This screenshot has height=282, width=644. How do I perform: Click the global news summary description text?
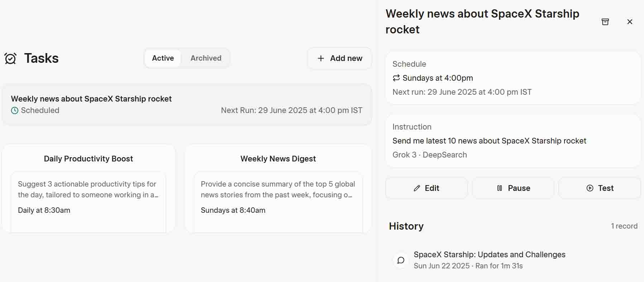(278, 189)
